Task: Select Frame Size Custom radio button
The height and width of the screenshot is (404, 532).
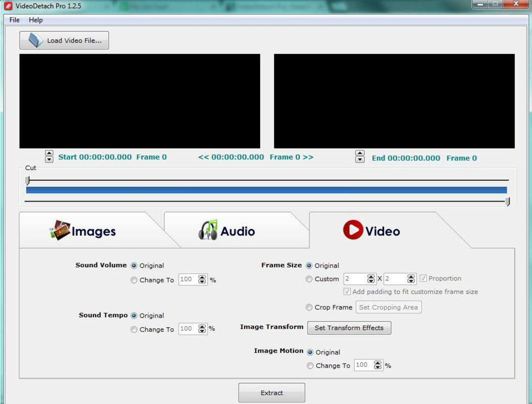Action: coord(309,279)
